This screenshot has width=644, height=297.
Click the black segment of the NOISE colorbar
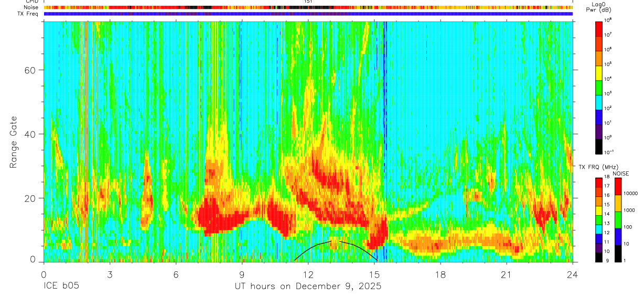click(x=618, y=252)
